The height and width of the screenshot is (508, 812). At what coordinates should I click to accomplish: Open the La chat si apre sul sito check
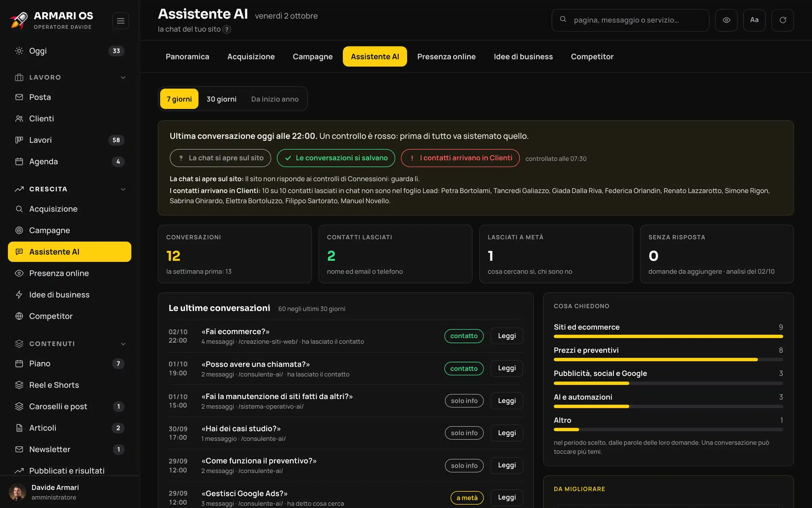coord(220,158)
